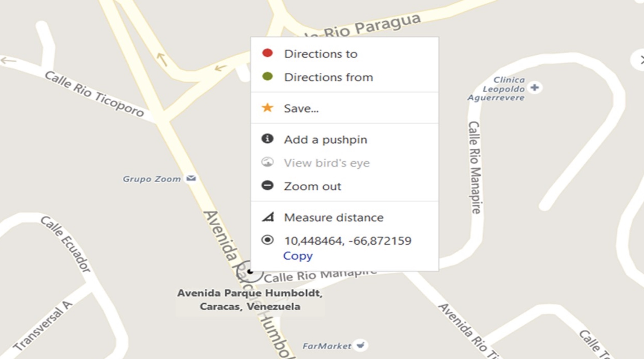The height and width of the screenshot is (359, 644).
Task: Click the Grupo Zoom mail icon
Action: pos(191,178)
